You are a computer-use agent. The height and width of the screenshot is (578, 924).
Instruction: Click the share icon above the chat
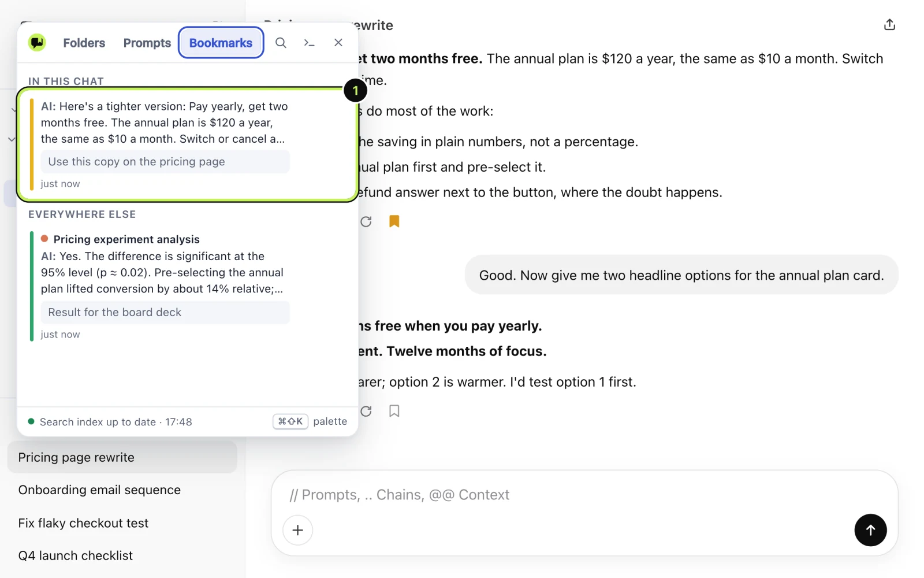point(889,25)
